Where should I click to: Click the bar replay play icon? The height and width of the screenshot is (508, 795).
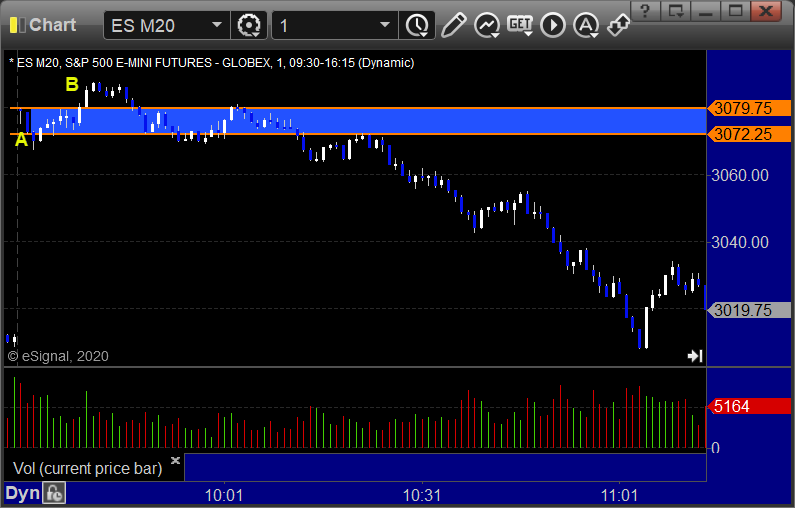[x=553, y=25]
